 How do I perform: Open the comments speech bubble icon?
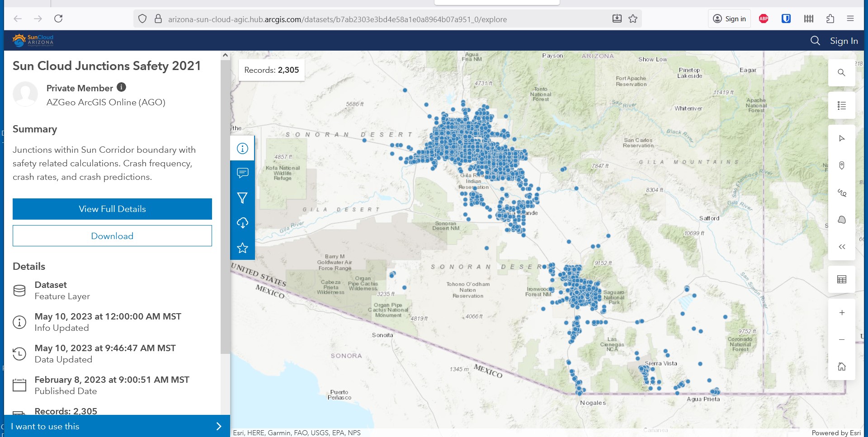[x=242, y=173]
